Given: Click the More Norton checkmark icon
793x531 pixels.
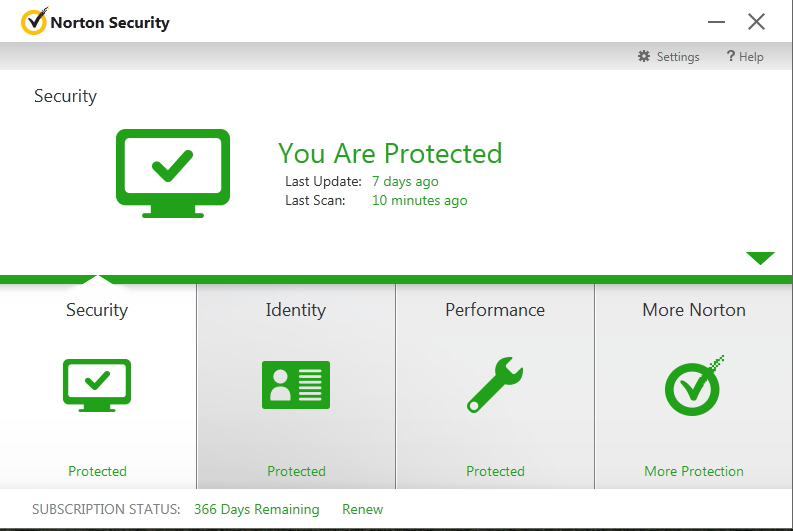Looking at the screenshot, I should pyautogui.click(x=694, y=386).
